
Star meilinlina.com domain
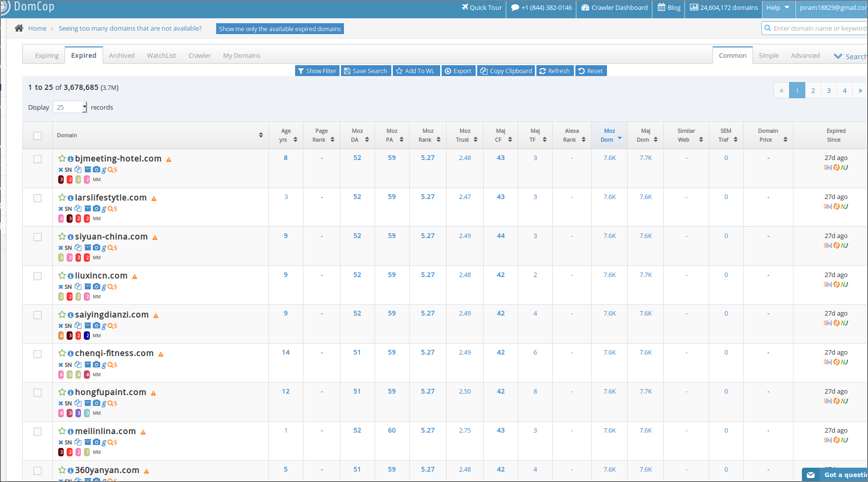tap(62, 431)
